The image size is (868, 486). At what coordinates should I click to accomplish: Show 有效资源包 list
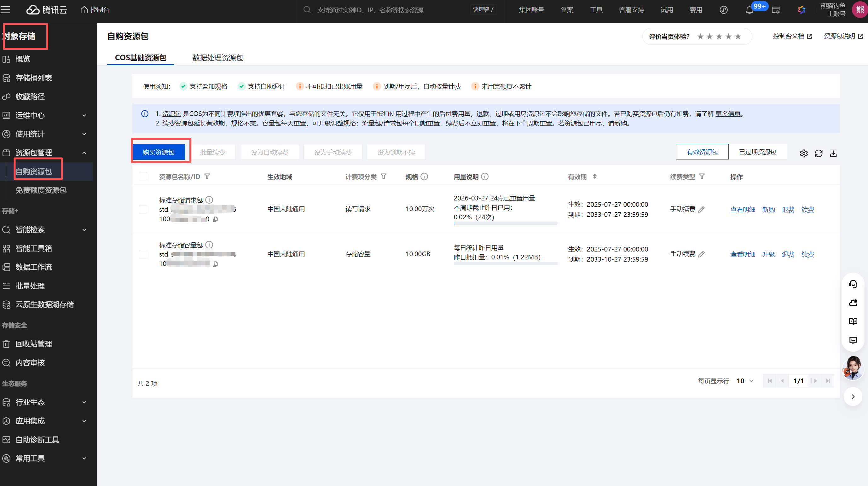point(702,152)
